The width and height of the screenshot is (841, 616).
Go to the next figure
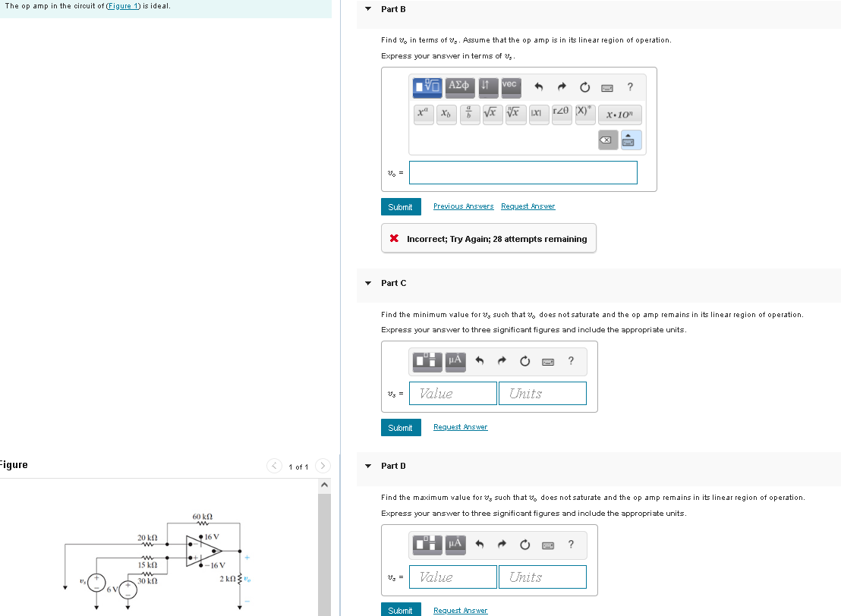click(323, 466)
